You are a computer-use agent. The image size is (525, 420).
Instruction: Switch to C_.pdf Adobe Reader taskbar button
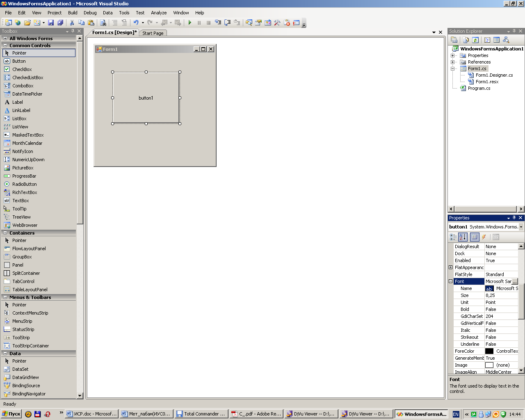[x=256, y=414]
